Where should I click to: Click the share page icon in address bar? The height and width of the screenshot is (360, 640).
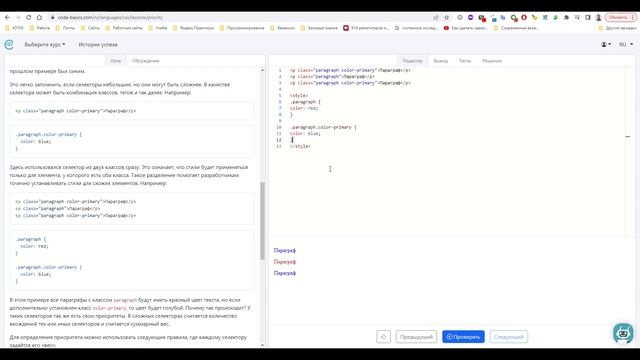point(436,18)
